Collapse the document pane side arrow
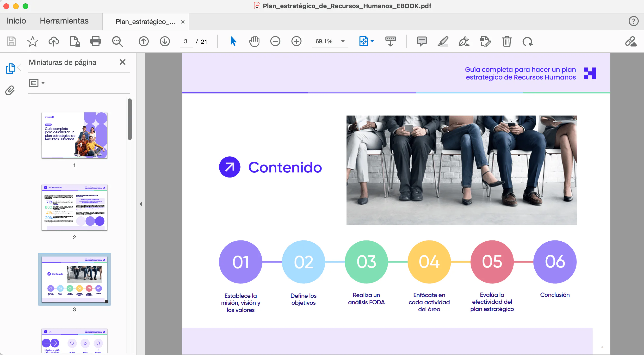Viewport: 644px width, 355px height. tap(141, 204)
